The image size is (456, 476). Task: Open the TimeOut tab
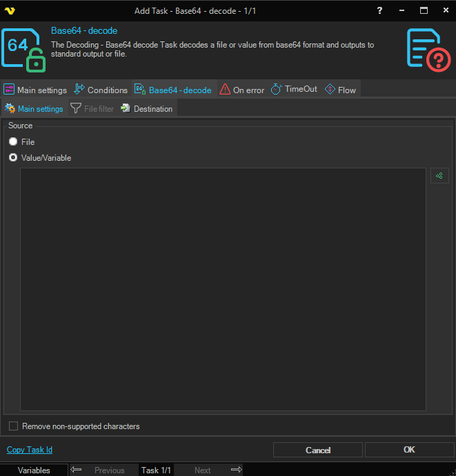[x=294, y=90]
